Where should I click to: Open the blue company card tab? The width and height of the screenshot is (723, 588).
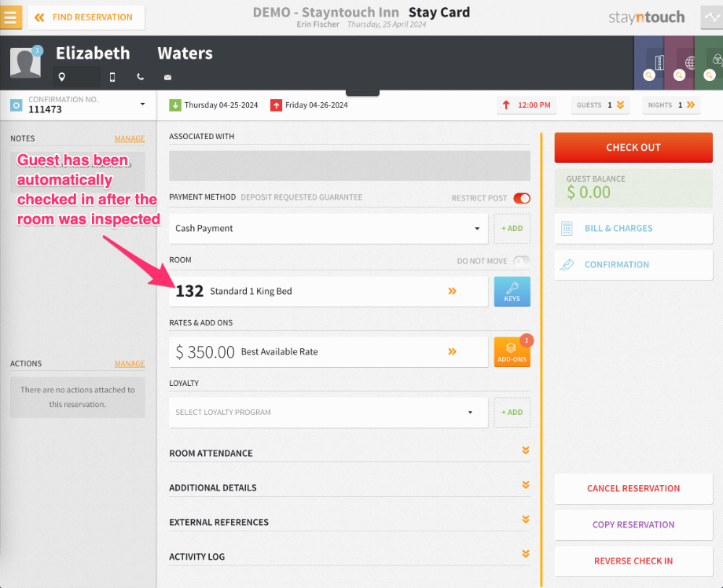(649, 63)
